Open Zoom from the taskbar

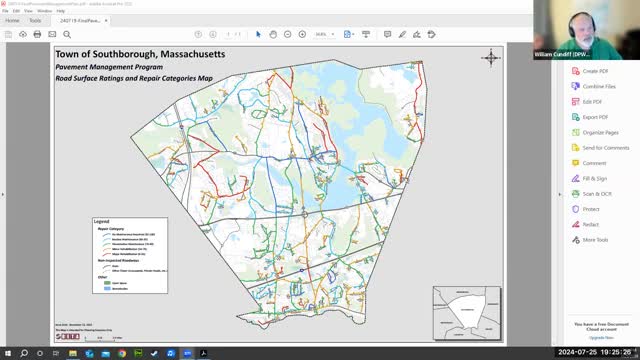point(187,353)
